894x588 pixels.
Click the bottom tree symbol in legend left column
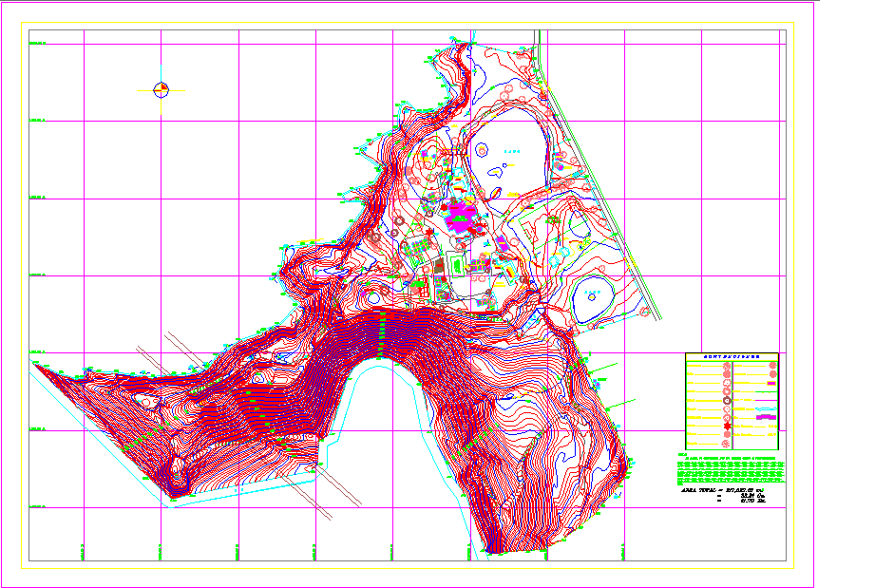pos(726,443)
